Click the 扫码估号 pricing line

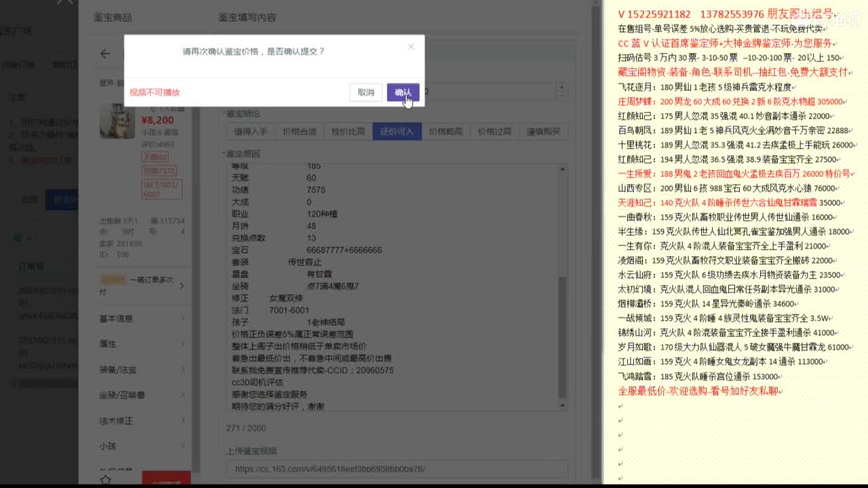point(730,58)
